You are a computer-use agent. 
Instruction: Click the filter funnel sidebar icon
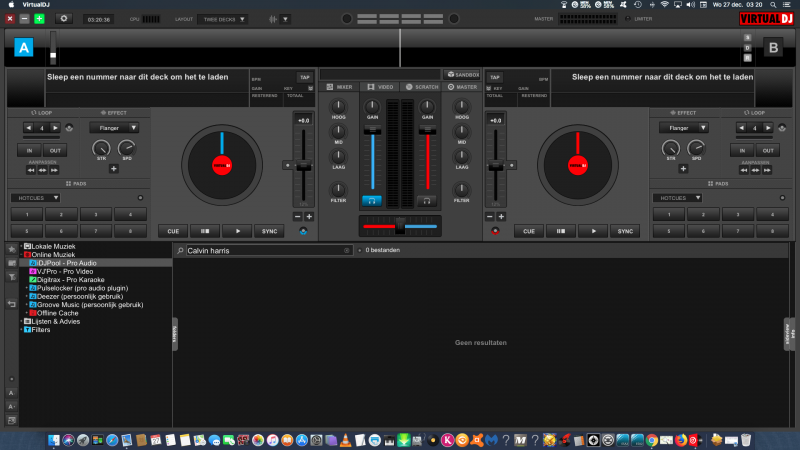[12, 277]
